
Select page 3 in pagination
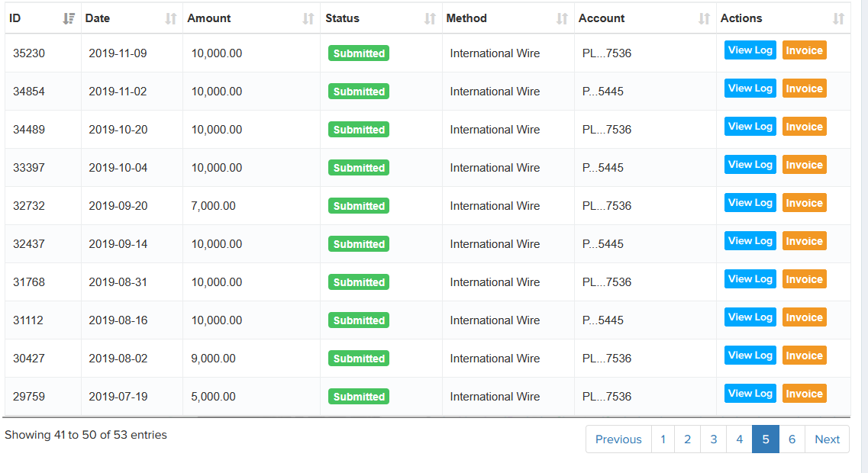pos(713,439)
